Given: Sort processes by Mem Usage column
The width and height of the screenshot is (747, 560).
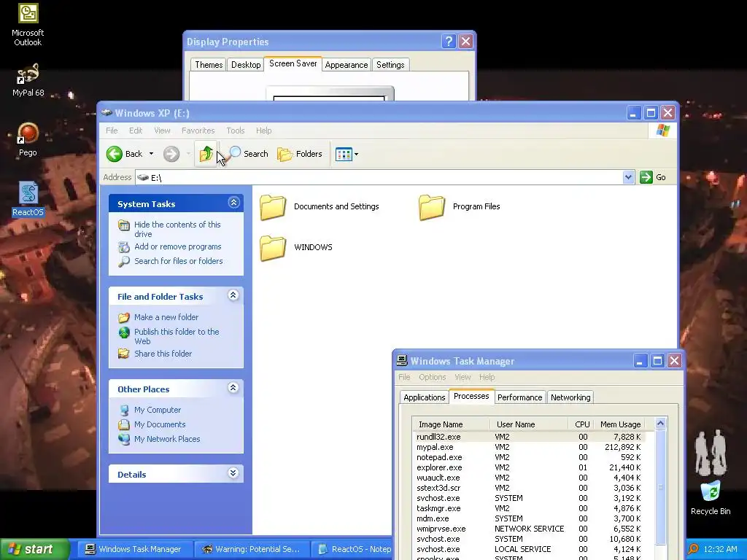Looking at the screenshot, I should 620,424.
